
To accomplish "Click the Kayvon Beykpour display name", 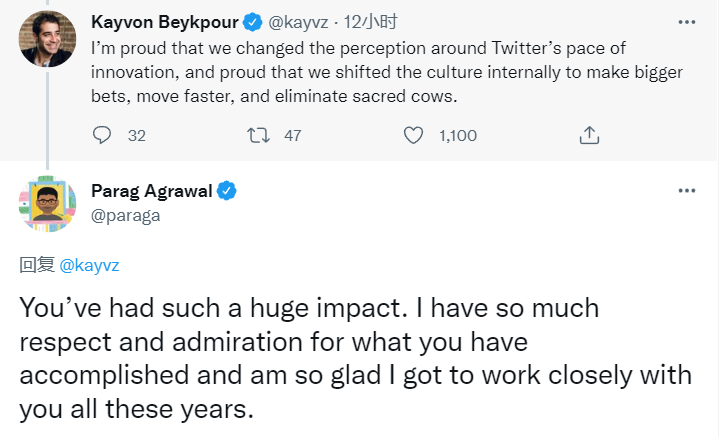I will click(x=163, y=21).
